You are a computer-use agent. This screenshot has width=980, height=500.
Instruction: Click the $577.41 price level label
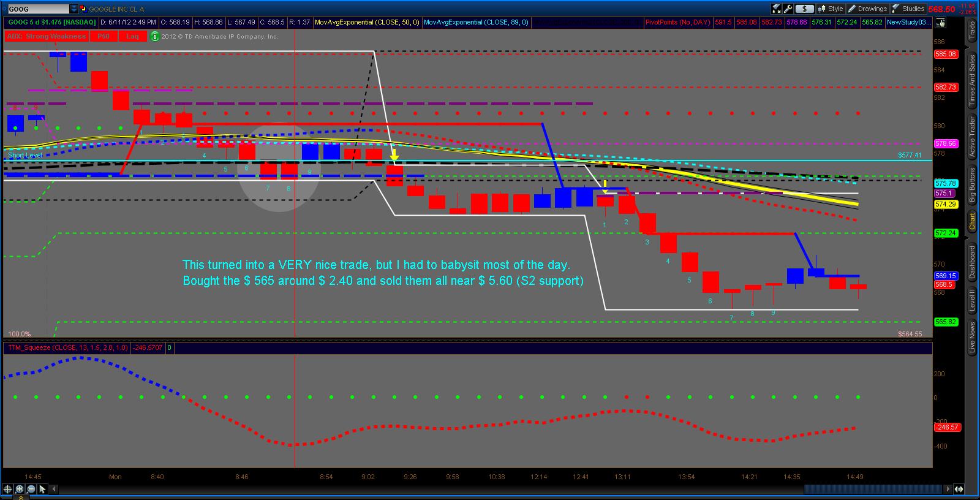point(910,155)
